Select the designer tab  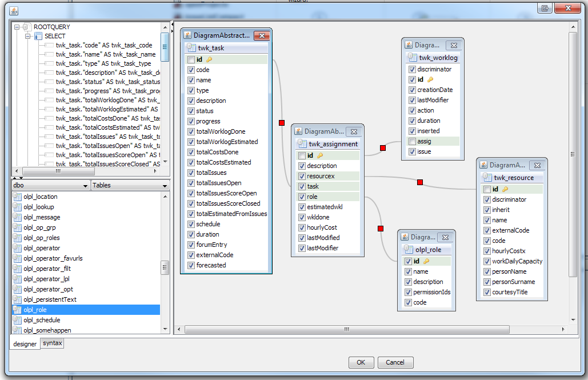click(x=25, y=343)
